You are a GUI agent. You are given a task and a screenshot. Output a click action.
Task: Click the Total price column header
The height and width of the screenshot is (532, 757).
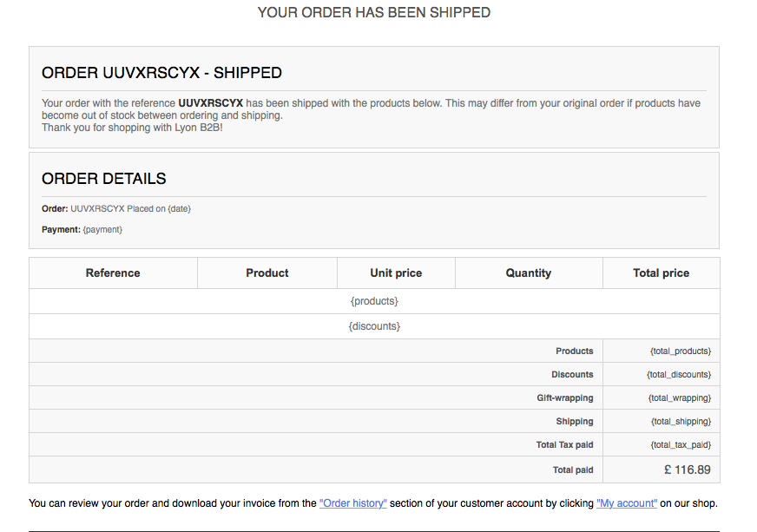tap(662, 273)
